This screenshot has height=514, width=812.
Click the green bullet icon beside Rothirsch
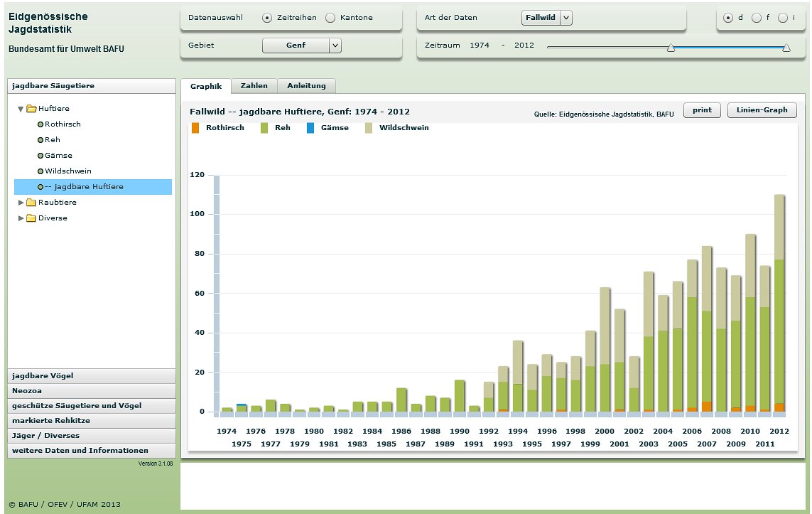tap(40, 124)
